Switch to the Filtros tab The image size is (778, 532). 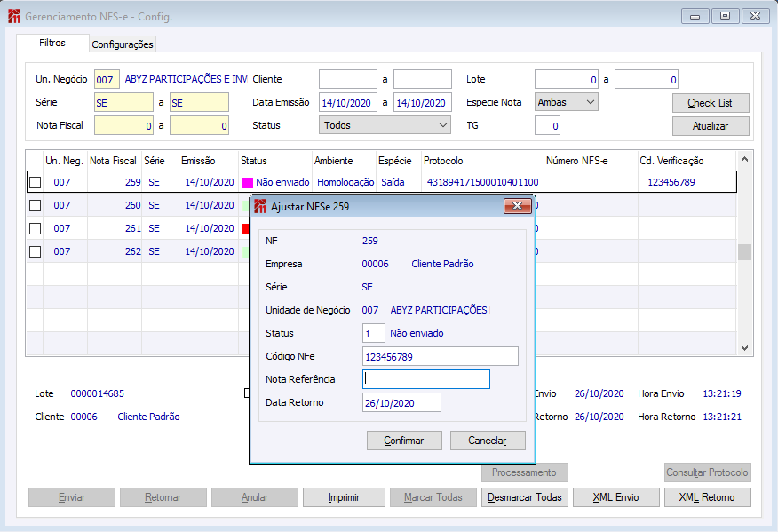point(52,44)
